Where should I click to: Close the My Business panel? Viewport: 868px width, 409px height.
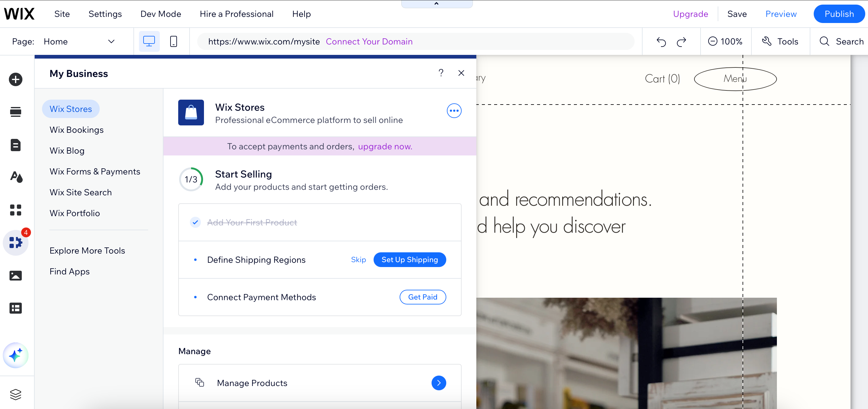461,73
